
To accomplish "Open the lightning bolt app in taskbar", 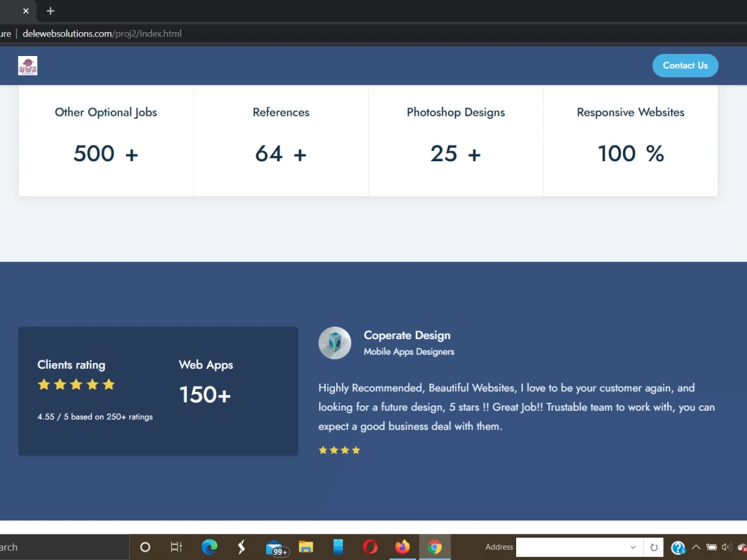I will pyautogui.click(x=241, y=547).
